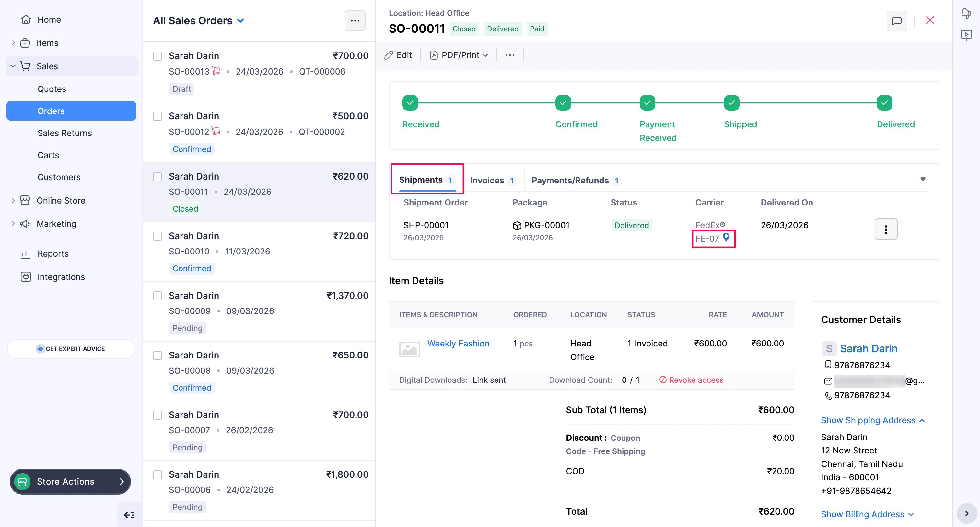The image size is (980, 527).
Task: Open the Home icon in sidebar
Action: (26, 19)
